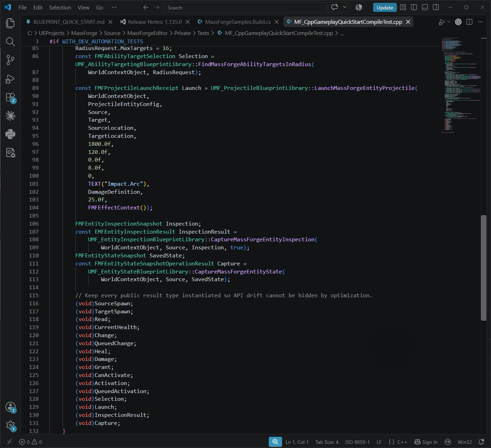Screen dimensions: 491x448
Task: Expand the Run or Debug dropdown arrow
Action: pyautogui.click(x=449, y=22)
